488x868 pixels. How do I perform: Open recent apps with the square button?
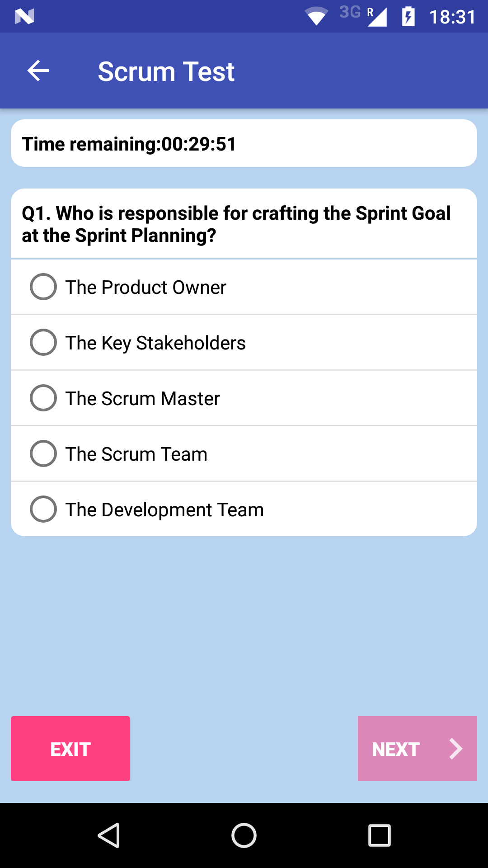click(x=378, y=835)
